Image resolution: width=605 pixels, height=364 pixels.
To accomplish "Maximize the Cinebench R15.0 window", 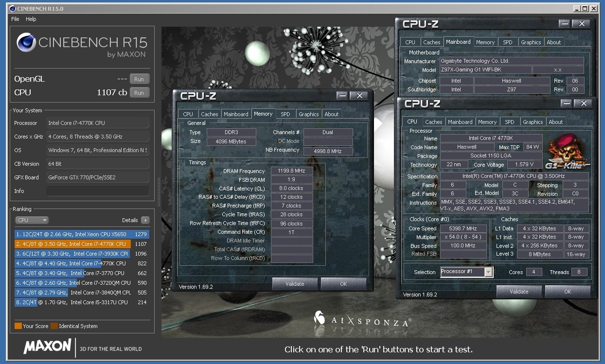I will click(x=585, y=8).
